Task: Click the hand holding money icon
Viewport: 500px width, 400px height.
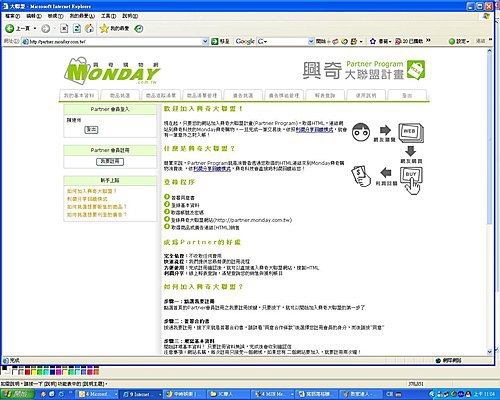Action: [362, 176]
